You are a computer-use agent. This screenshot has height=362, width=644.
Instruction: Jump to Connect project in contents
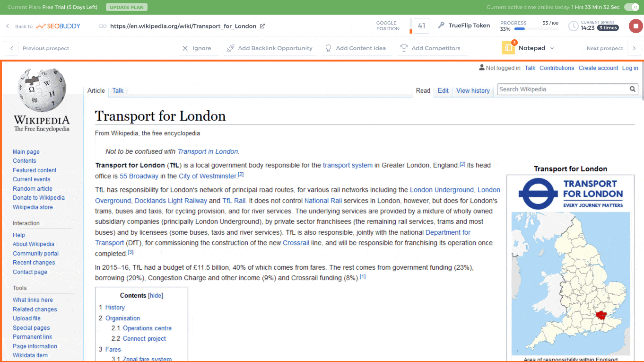pyautogui.click(x=144, y=338)
